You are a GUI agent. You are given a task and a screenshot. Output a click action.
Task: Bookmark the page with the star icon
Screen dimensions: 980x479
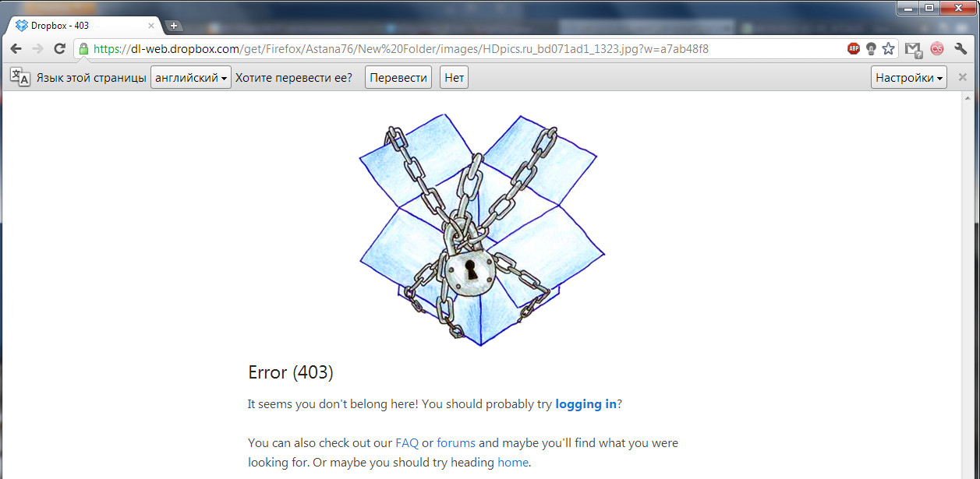[888, 48]
